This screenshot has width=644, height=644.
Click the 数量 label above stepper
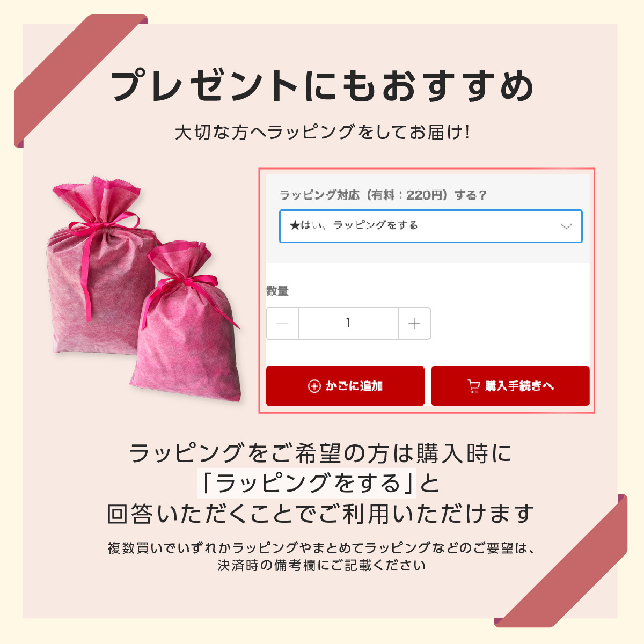[277, 291]
